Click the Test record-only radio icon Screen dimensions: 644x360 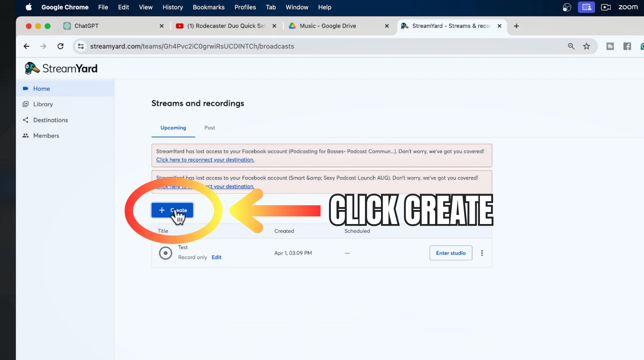tap(165, 253)
